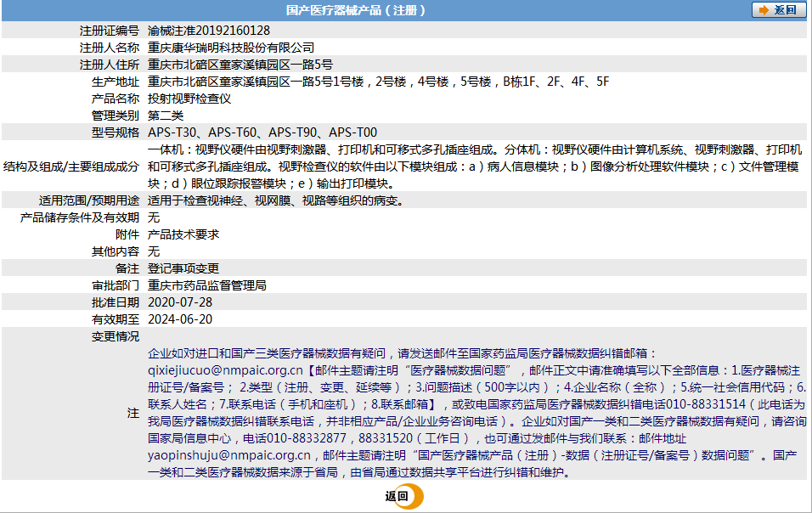Click the orange arrow icon in top 返回 button
This screenshot has height=513, width=812.
(764, 10)
